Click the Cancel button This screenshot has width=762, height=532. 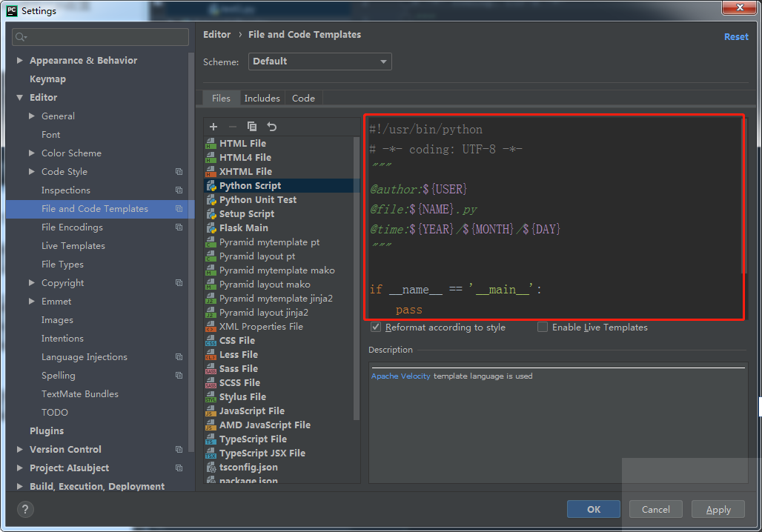[655, 509]
